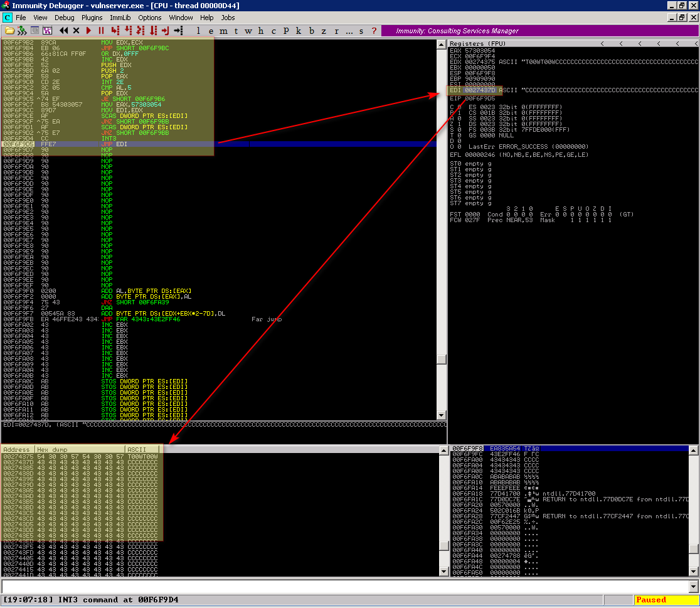
Task: Click the Execute till return icon
Action: point(166,31)
